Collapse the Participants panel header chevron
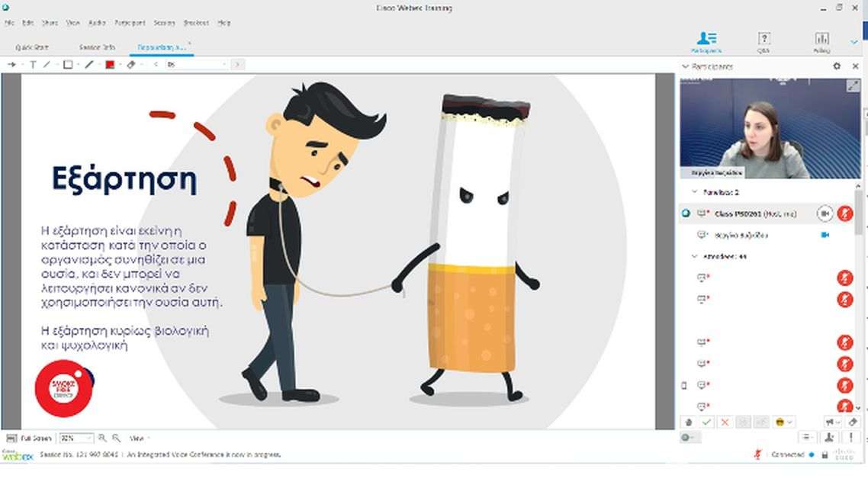The height and width of the screenshot is (488, 868). coord(685,66)
